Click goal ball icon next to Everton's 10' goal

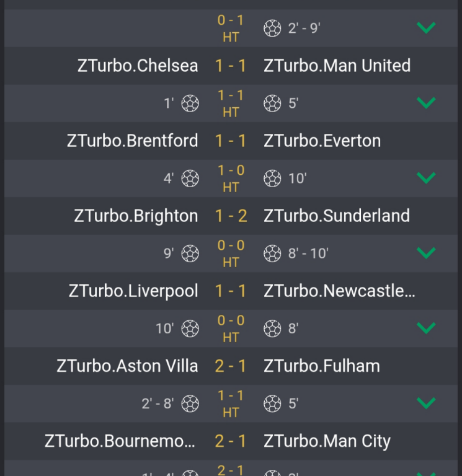point(272,178)
